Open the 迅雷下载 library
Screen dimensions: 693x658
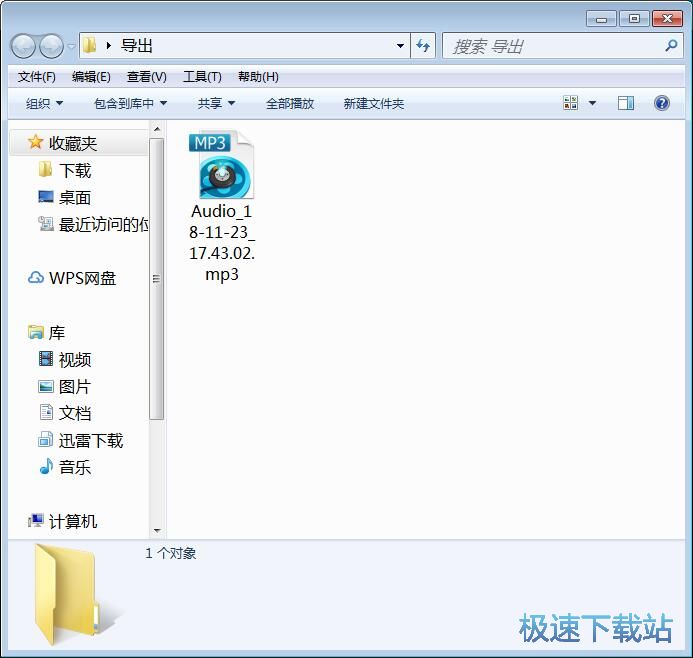[91, 441]
